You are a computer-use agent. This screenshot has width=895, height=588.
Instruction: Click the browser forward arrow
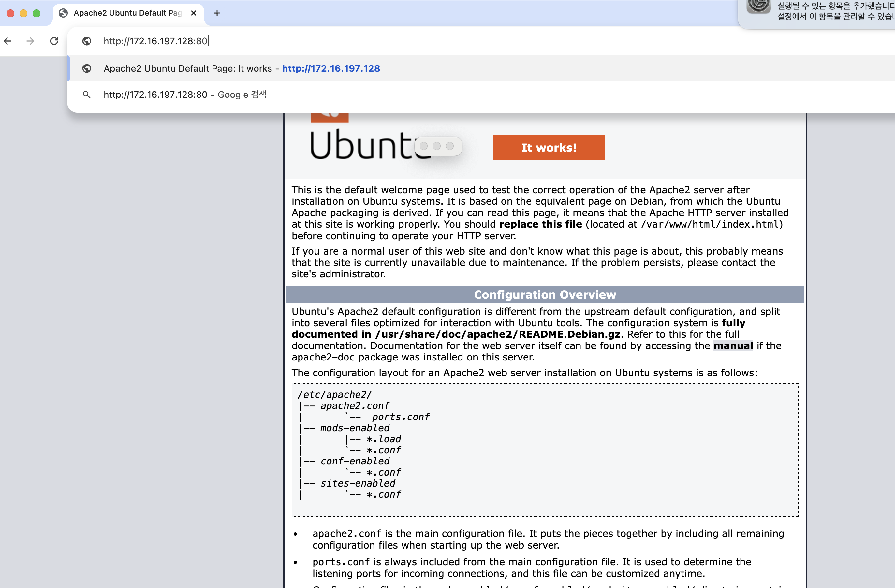[x=30, y=41]
